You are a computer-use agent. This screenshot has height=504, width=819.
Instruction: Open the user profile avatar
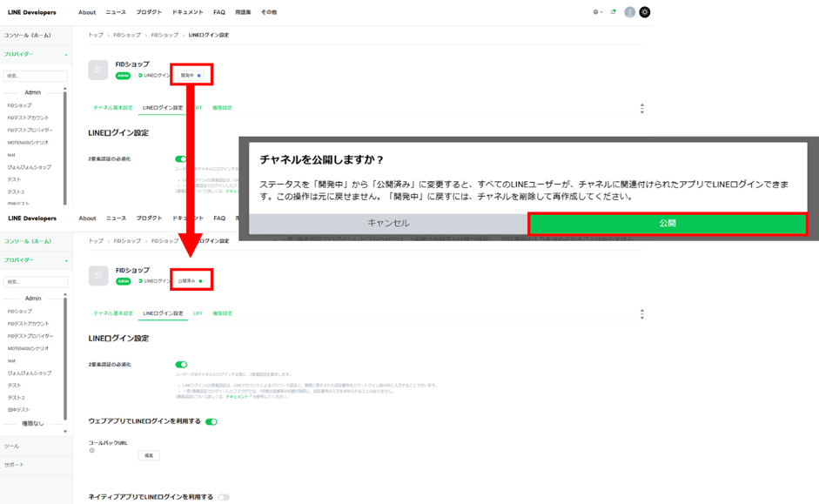(629, 12)
